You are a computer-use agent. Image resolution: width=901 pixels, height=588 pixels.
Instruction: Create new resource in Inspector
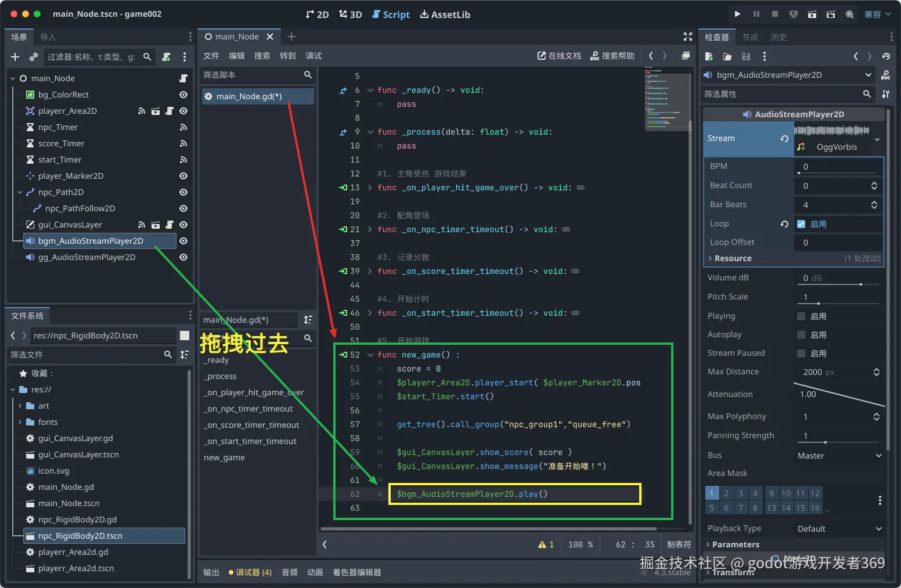(709, 56)
